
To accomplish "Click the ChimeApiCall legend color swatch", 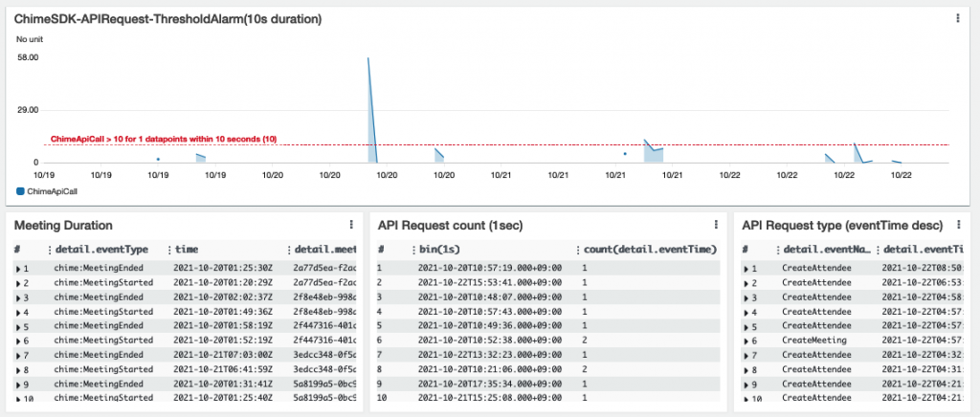I will pos(21,191).
